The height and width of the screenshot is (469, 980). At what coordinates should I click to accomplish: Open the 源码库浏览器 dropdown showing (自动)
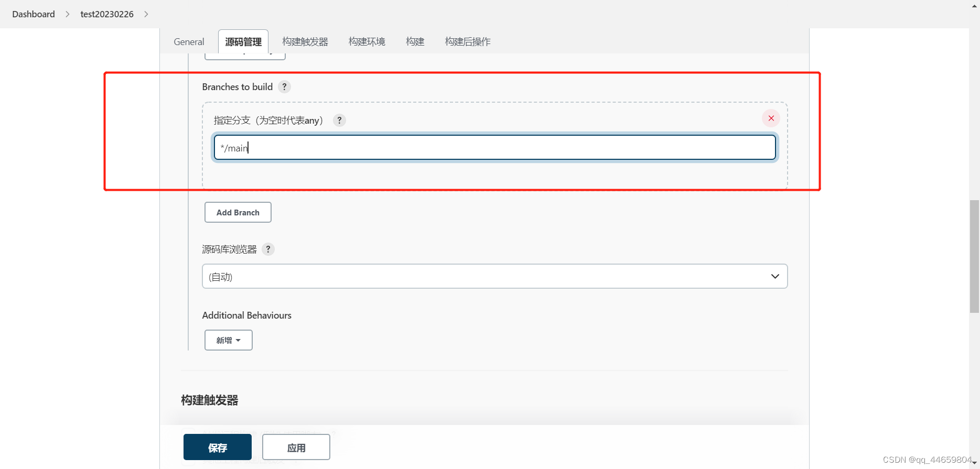point(494,276)
